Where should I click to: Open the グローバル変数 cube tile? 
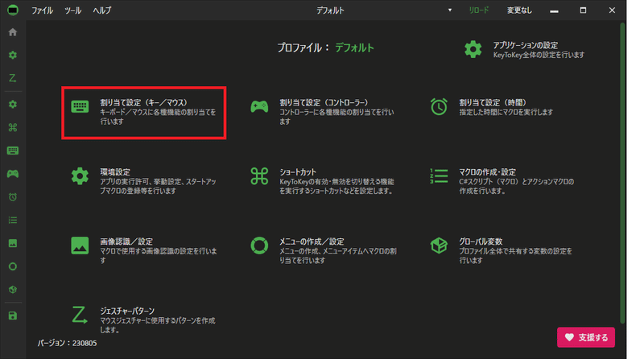(x=501, y=250)
